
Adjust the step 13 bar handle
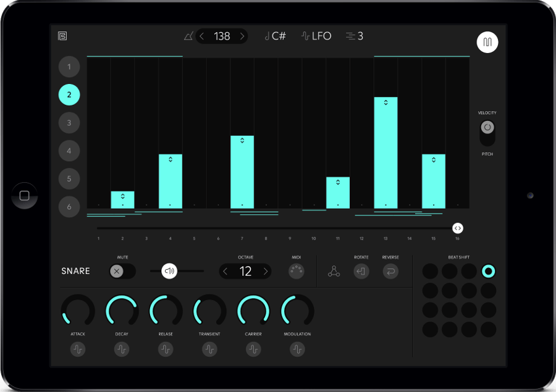(385, 102)
